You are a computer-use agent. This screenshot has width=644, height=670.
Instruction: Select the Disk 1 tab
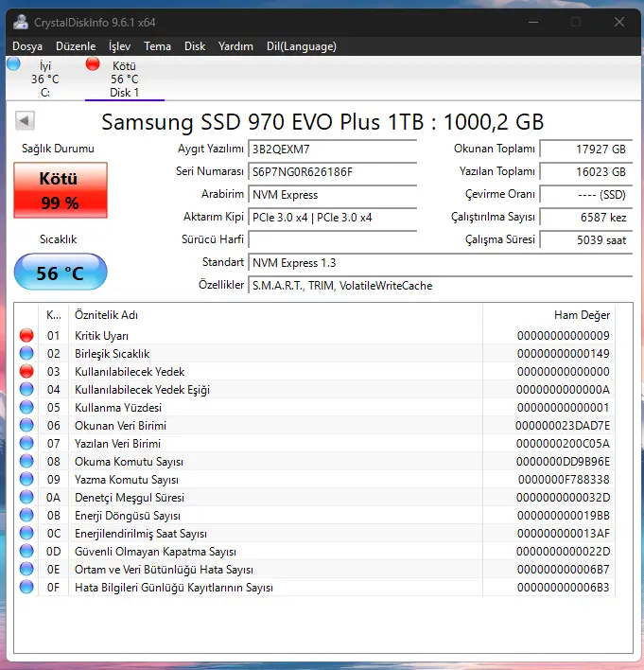point(125,79)
